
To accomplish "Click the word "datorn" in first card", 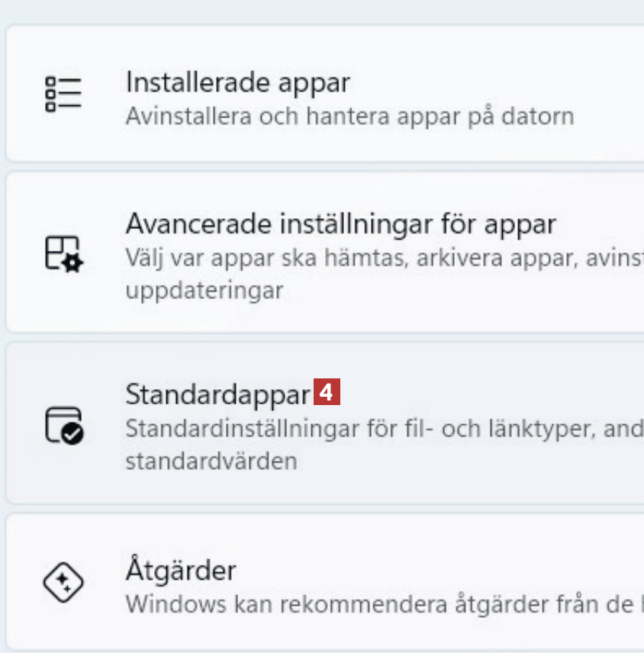I will pos(543,117).
